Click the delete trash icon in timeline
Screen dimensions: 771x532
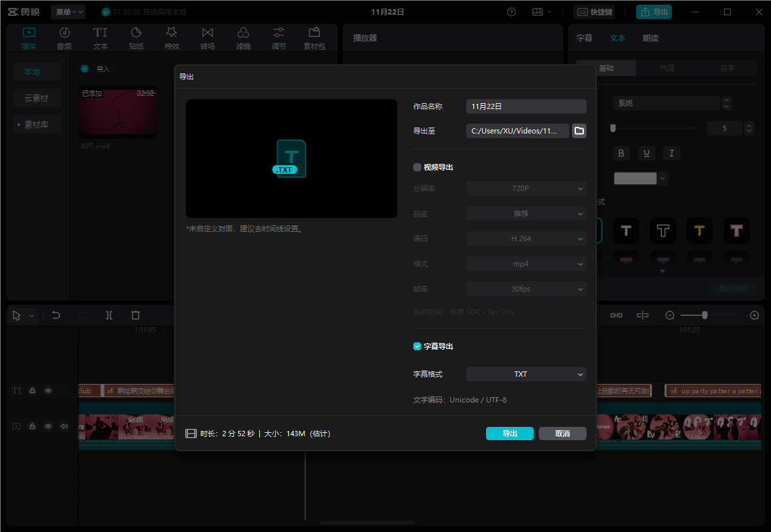pos(136,315)
